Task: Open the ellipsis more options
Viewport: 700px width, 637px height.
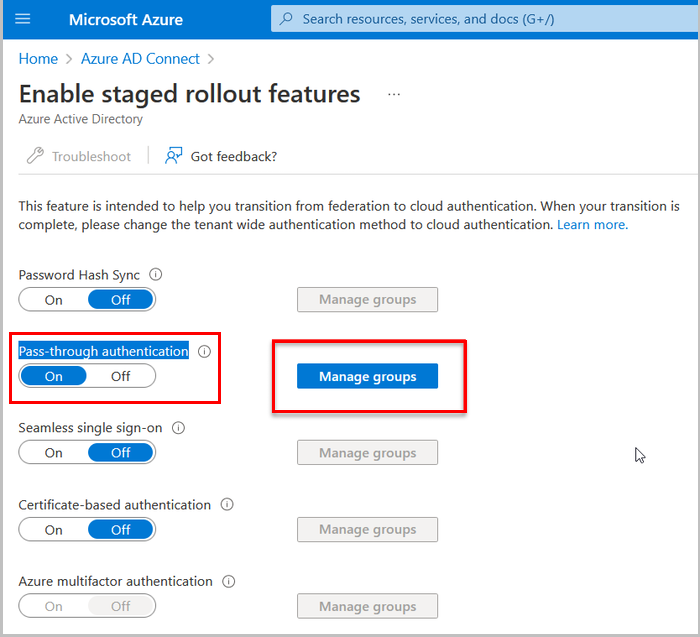Action: [x=394, y=94]
